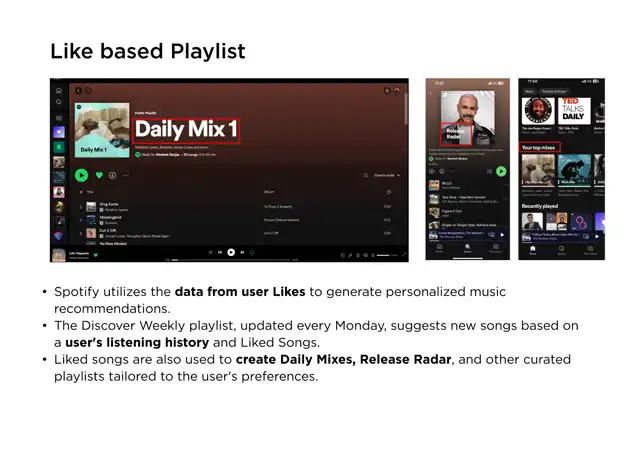Viewport: 640px width, 456px height.
Task: Open Liked Songs purple heart tile in sidebar
Action: click(x=59, y=132)
